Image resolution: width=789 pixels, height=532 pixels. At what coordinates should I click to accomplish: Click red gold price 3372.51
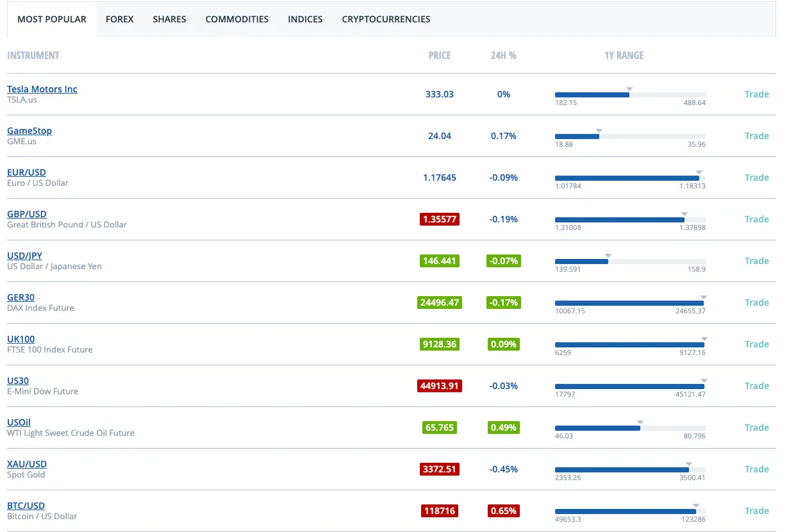tap(440, 469)
